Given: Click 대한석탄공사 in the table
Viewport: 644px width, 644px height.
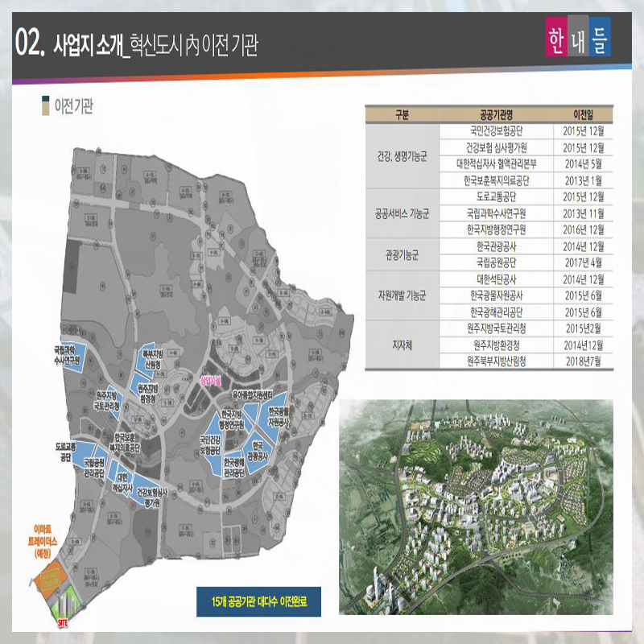Looking at the screenshot, I should (x=496, y=279).
